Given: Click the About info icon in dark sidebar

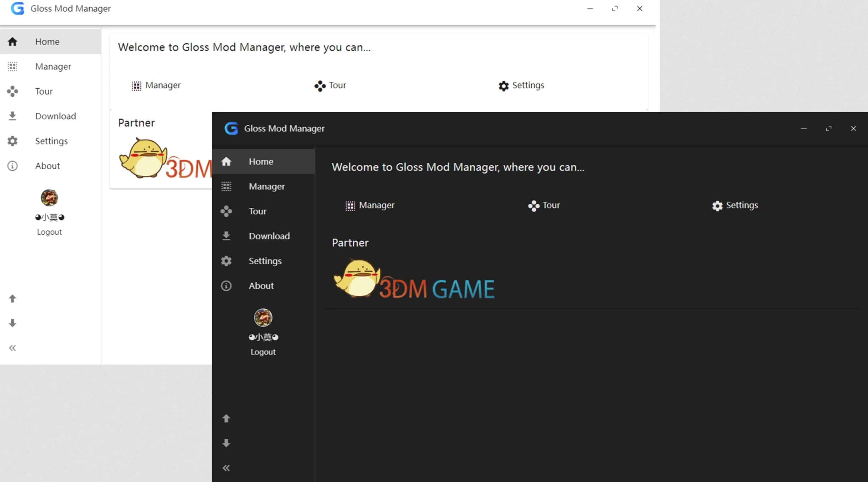Looking at the screenshot, I should pos(226,286).
